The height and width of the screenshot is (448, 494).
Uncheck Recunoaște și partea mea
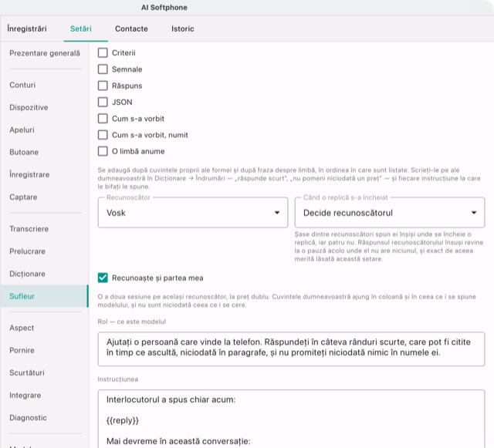pos(103,278)
